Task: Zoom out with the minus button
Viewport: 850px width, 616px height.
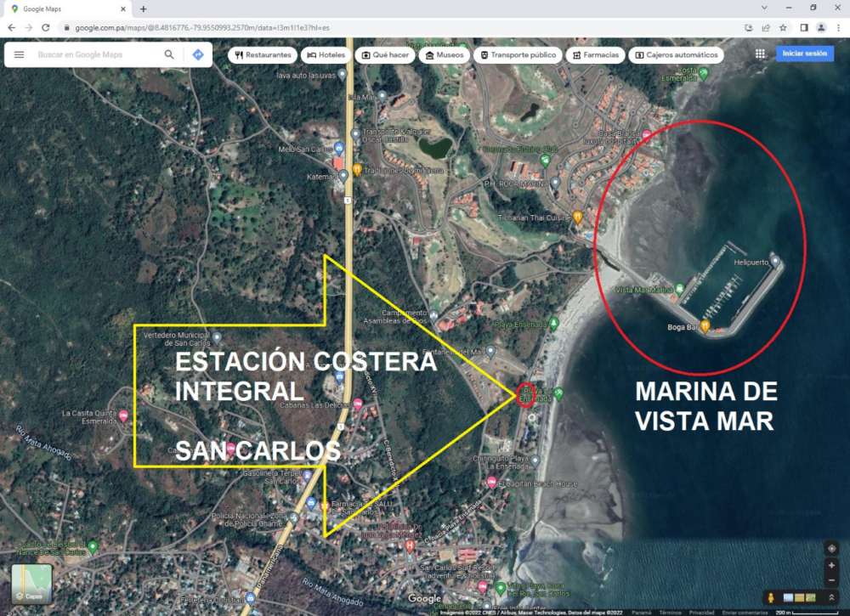Action: tap(831, 580)
